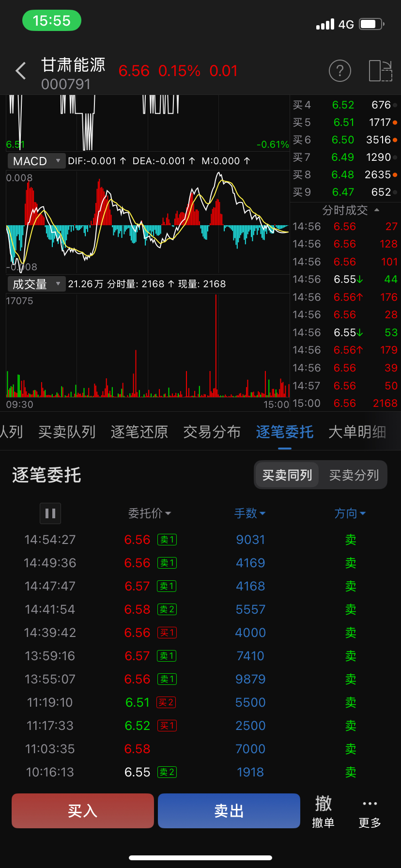Select the 13:55:07 order of 9879 lots

[200, 679]
